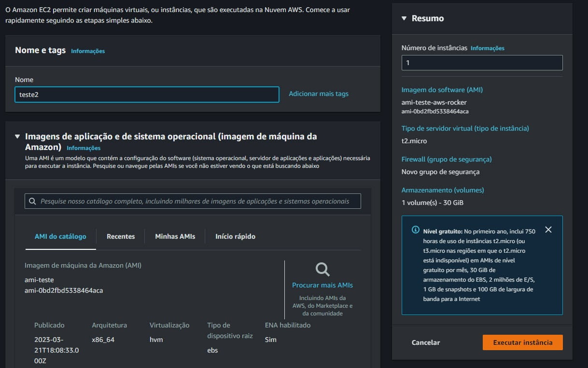Click the magnifier icon above Procurar mais AMIs
The image size is (588, 368).
point(322,270)
